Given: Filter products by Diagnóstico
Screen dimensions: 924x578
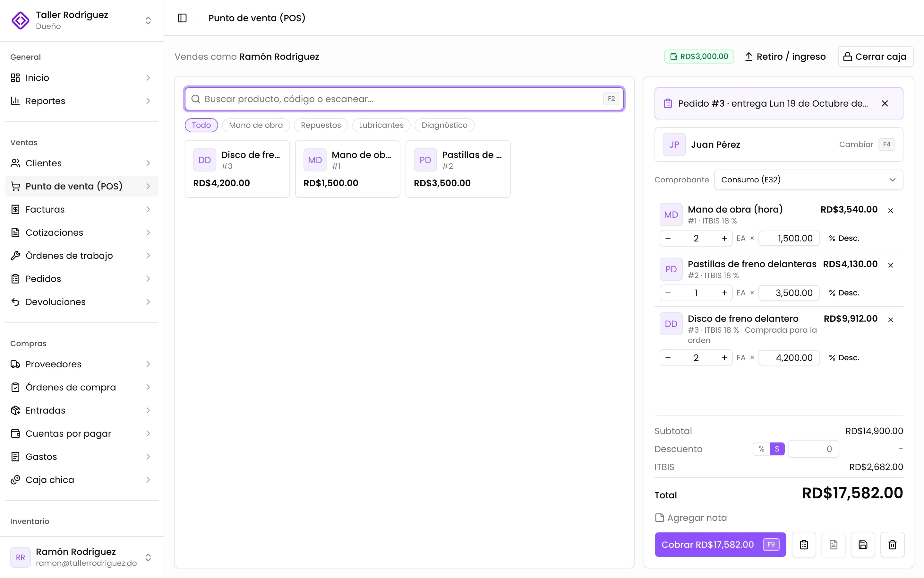Looking at the screenshot, I should point(444,125).
